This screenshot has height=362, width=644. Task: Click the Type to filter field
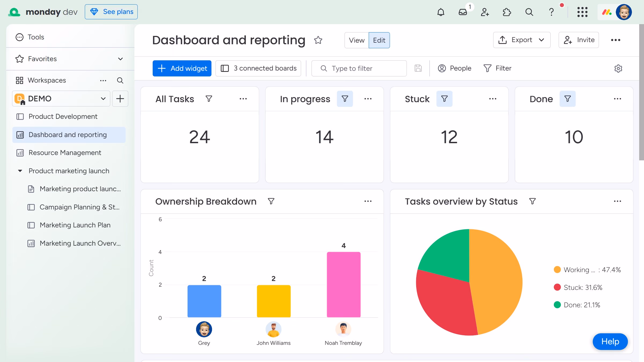coord(359,68)
